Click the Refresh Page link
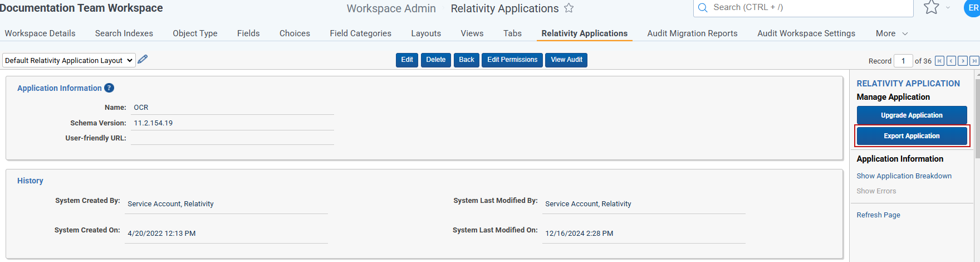980x262 pixels. (878, 215)
